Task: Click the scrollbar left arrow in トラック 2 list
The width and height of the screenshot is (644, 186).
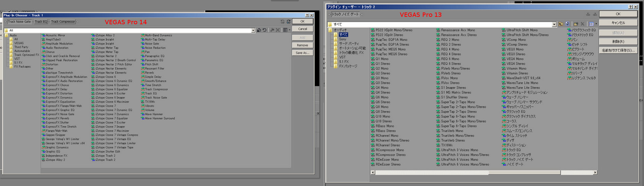Action: (373, 173)
